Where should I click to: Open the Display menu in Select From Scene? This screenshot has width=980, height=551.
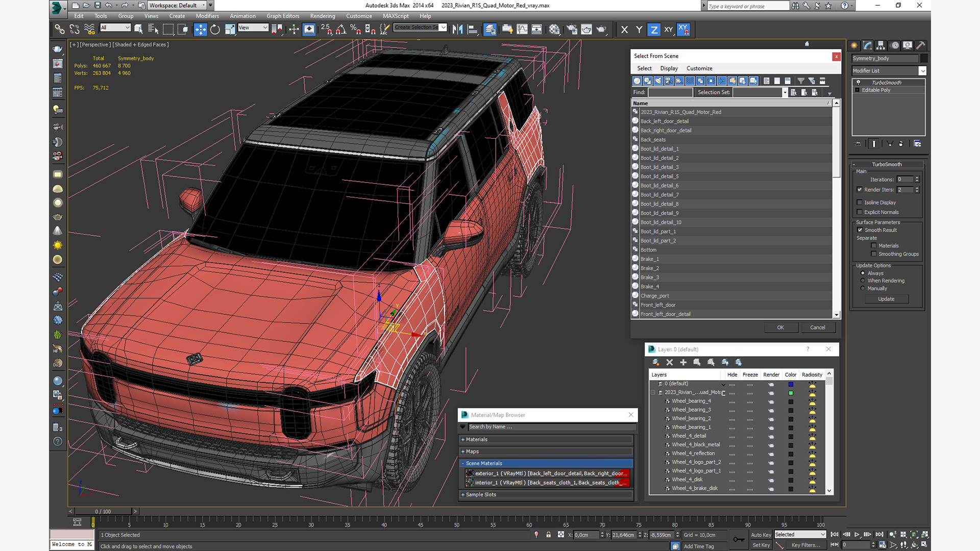(x=669, y=68)
